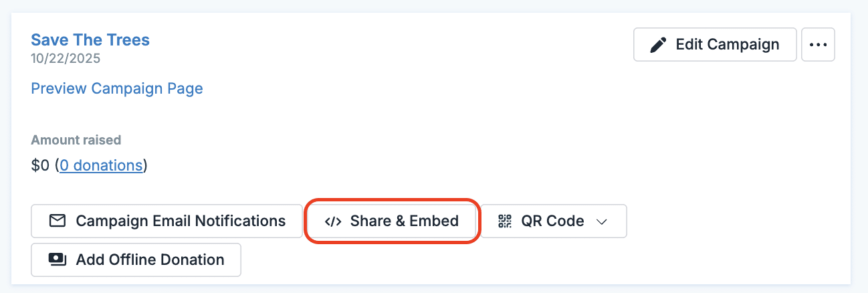Screen dimensions: 868x293
Task: Click the $0 raised amount value
Action: click(40, 165)
